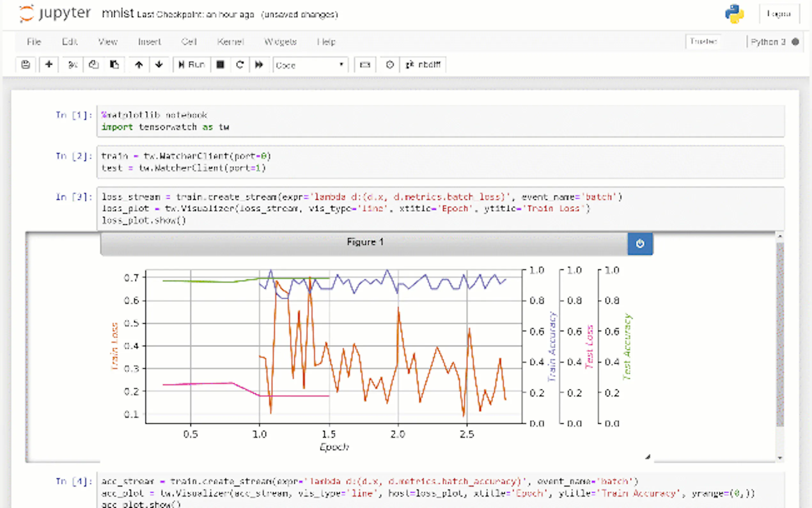
Task: Open the command palette keyboard icon
Action: coord(365,65)
